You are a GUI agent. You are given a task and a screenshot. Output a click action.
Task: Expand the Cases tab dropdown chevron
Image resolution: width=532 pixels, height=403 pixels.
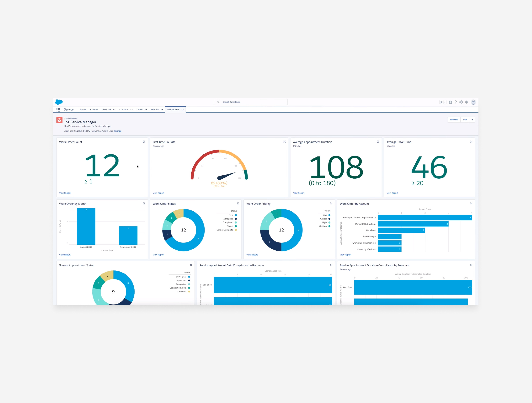click(x=146, y=110)
